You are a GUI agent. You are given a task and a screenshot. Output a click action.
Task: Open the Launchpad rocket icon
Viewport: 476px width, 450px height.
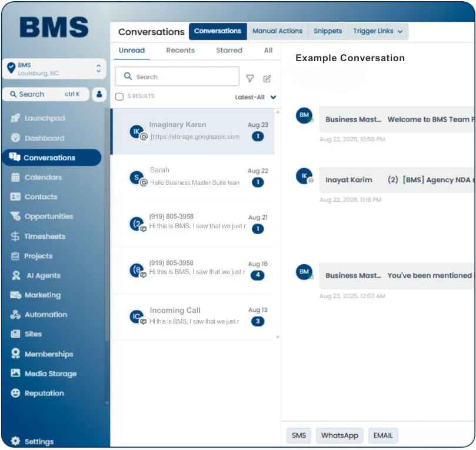(x=15, y=118)
